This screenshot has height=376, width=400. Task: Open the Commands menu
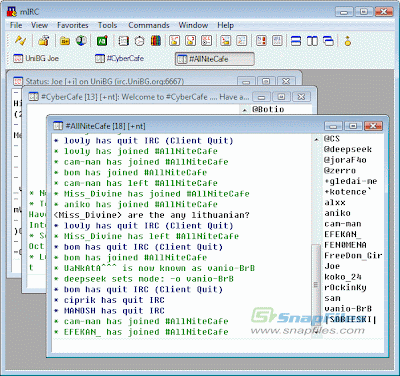click(149, 25)
